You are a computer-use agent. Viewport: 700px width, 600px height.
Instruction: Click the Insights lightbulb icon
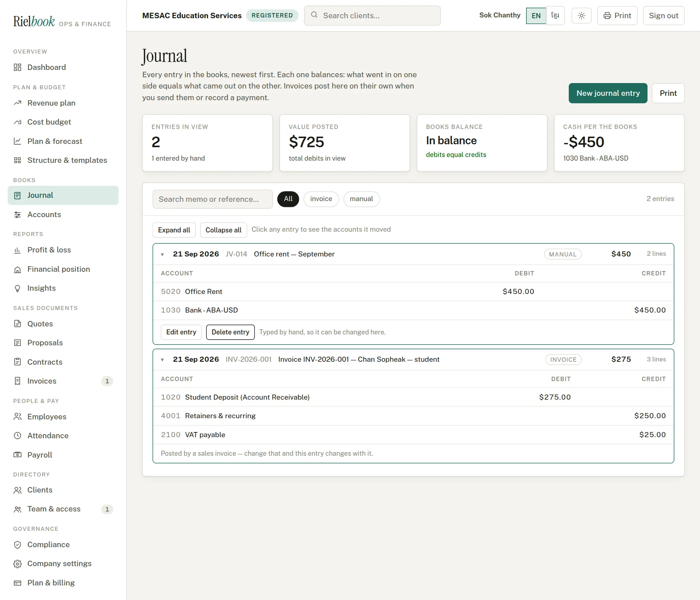(x=17, y=288)
